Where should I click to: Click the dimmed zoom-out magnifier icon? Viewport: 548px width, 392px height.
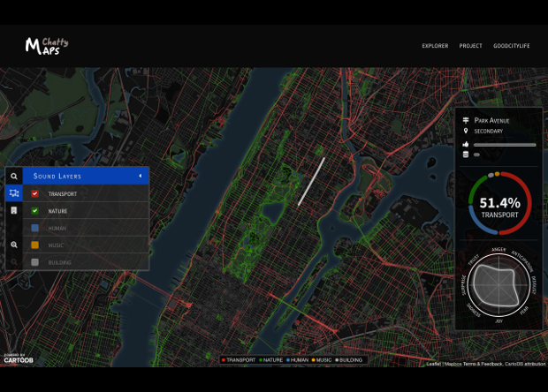(14, 262)
